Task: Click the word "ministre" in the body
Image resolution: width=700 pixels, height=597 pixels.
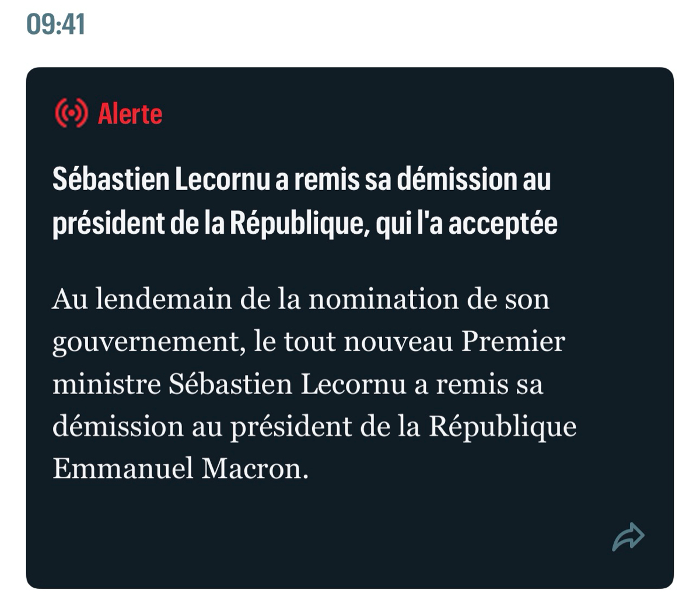Action: pos(107,384)
